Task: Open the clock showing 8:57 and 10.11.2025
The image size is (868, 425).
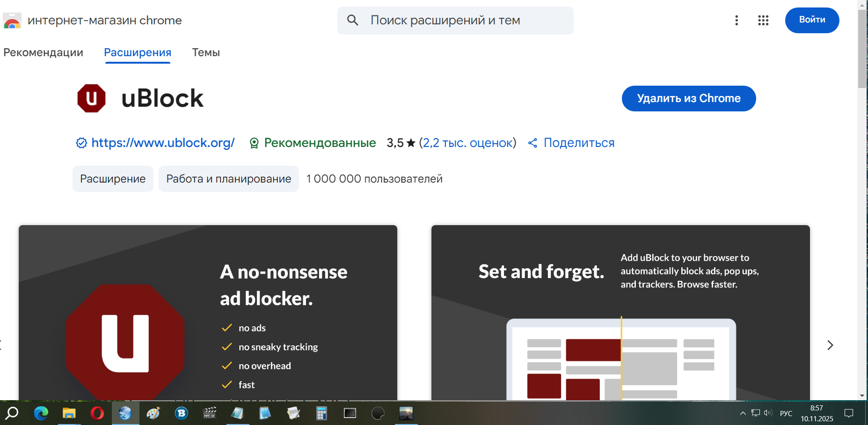Action: pos(817,413)
